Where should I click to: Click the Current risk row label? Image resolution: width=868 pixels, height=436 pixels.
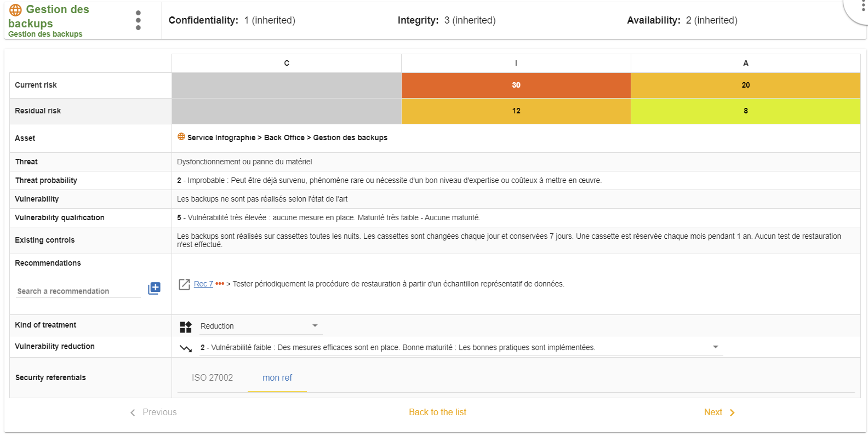36,85
